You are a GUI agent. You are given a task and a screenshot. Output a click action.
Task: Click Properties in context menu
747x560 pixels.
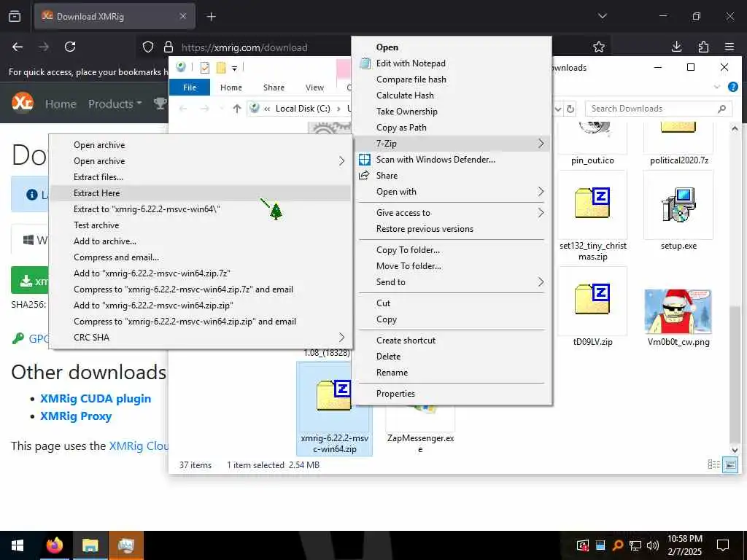click(452, 393)
